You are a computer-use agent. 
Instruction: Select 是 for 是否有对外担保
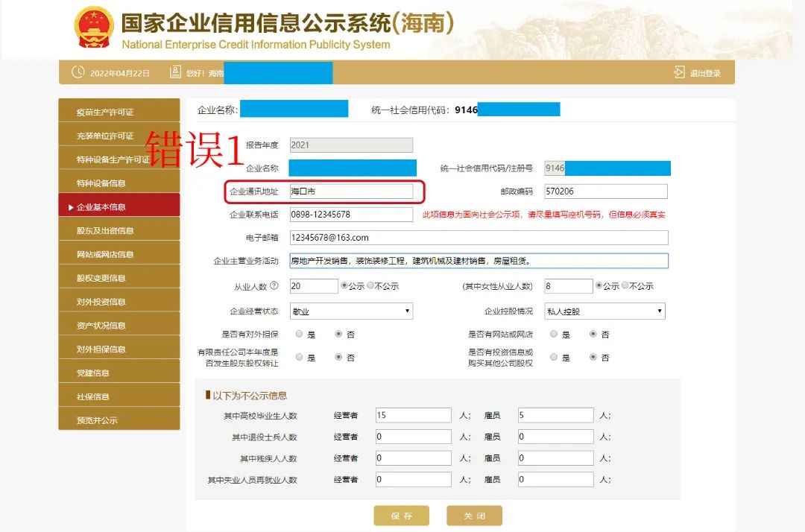pyautogui.click(x=298, y=334)
